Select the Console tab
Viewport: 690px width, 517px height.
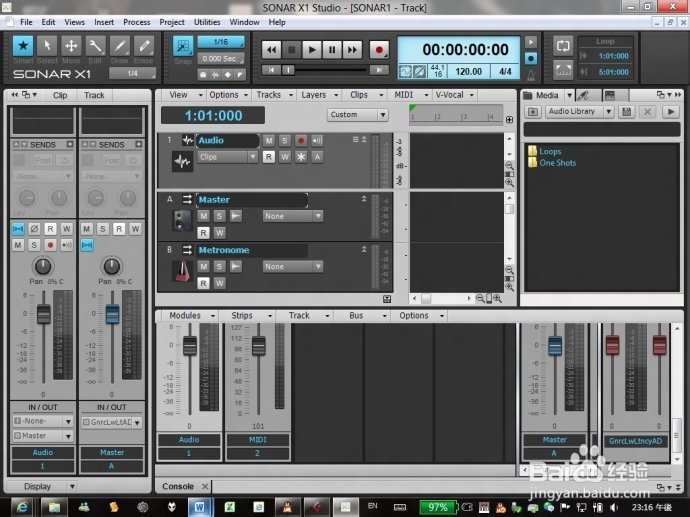(x=178, y=486)
